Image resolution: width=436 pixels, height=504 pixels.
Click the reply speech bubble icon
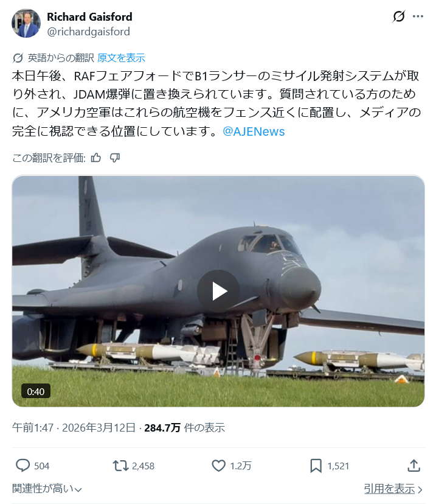22,466
